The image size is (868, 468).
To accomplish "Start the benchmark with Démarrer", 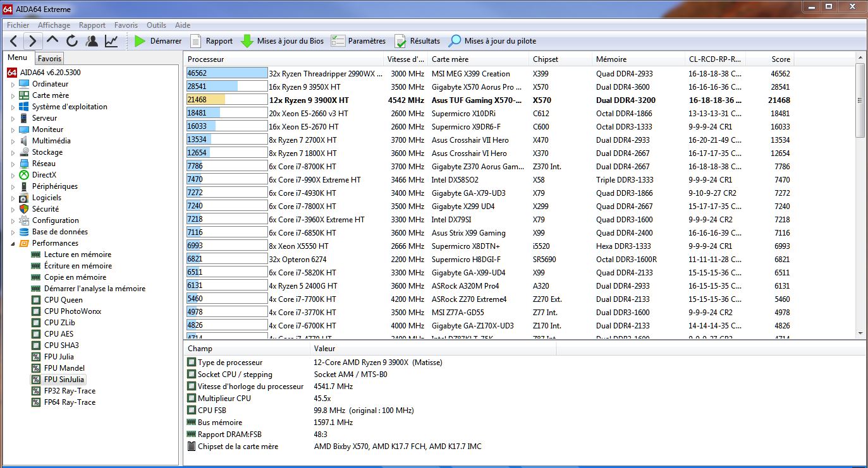I will tap(158, 41).
